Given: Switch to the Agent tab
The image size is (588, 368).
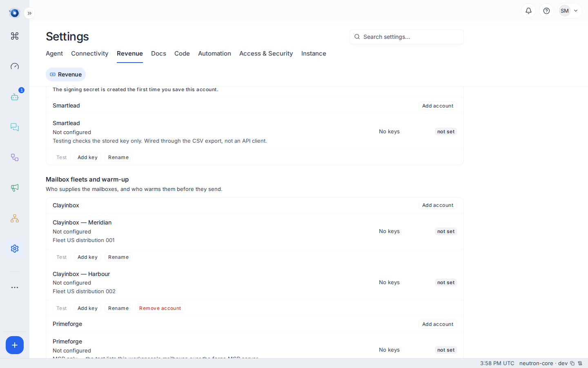Looking at the screenshot, I should [54, 54].
